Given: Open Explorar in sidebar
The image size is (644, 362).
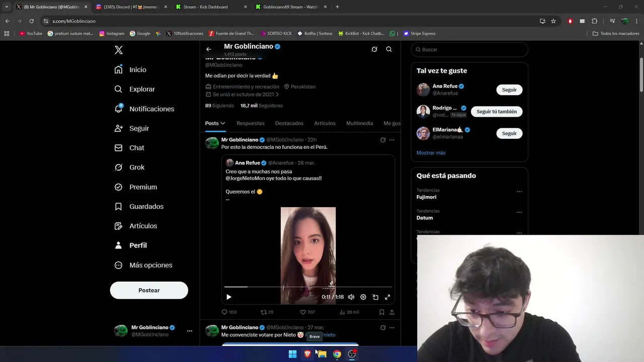Looking at the screenshot, I should click(135, 89).
